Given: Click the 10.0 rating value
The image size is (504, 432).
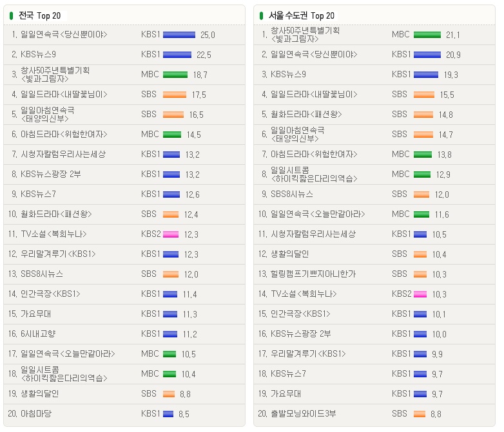Looking at the screenshot, I should [439, 334].
